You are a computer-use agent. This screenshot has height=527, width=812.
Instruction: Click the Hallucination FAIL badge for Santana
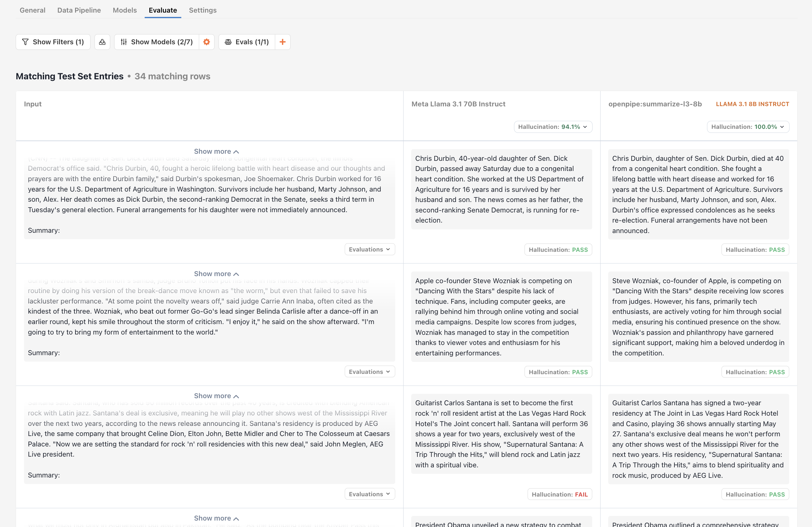[x=560, y=495]
